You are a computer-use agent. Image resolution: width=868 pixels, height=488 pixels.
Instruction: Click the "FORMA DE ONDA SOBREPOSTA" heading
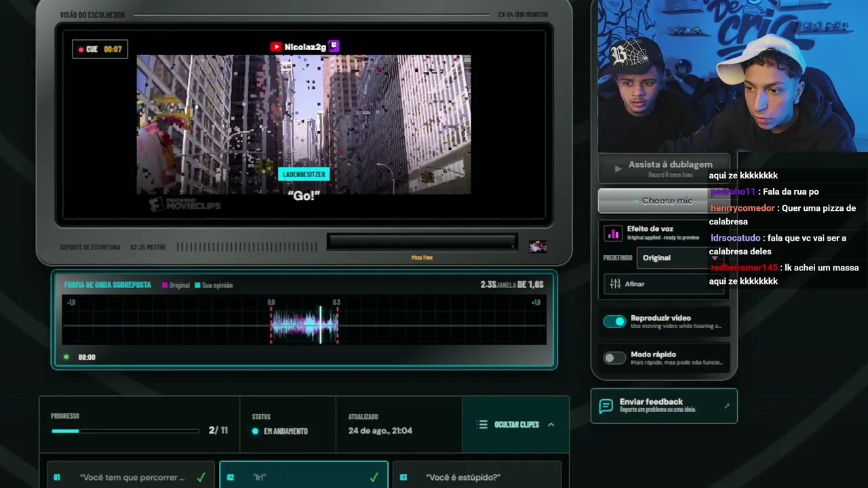tap(108, 285)
